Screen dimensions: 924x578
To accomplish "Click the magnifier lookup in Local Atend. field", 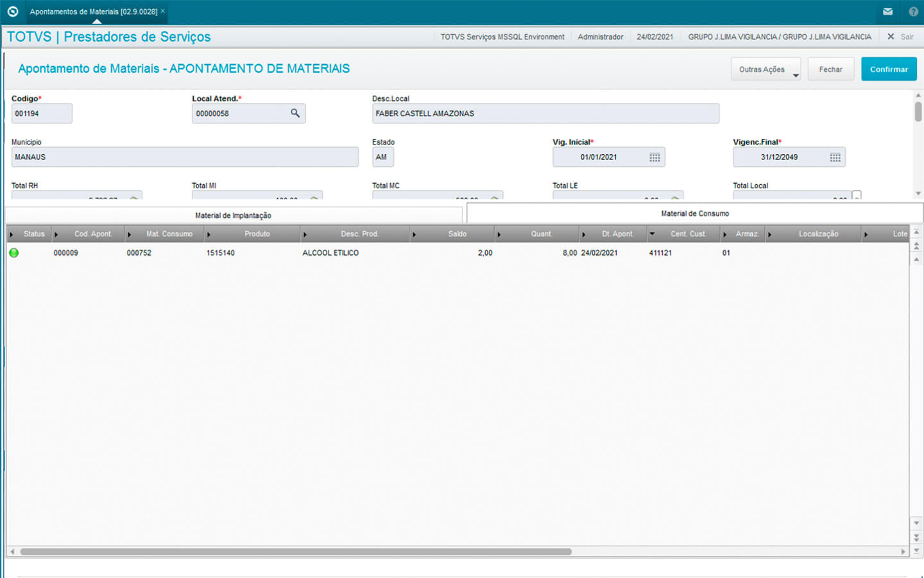I will [295, 113].
